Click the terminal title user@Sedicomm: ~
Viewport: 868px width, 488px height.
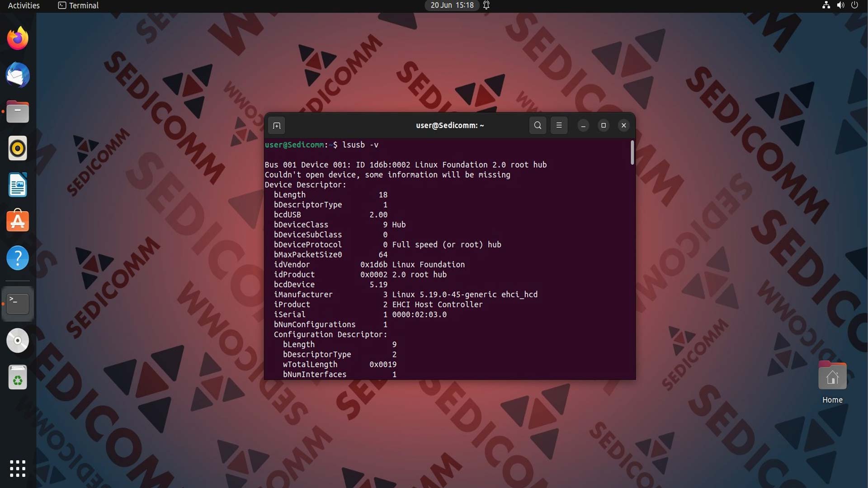(x=450, y=125)
